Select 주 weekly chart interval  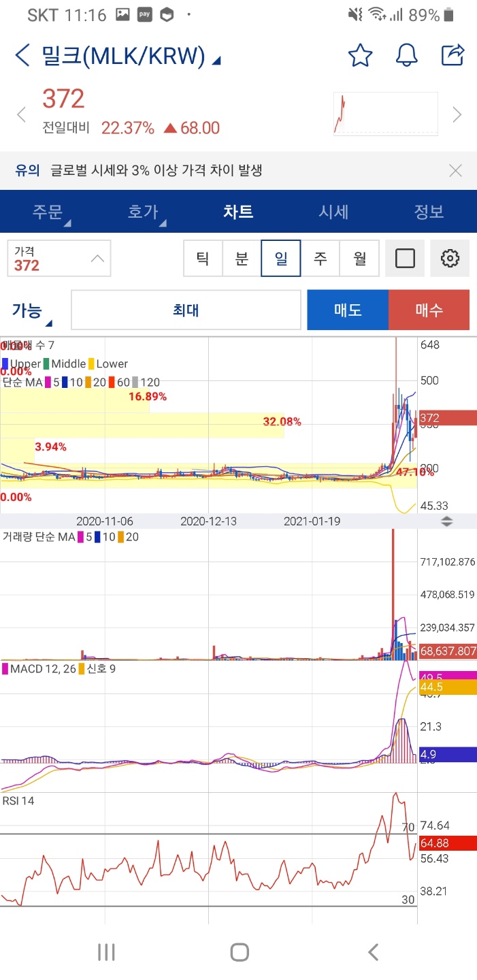tap(320, 259)
